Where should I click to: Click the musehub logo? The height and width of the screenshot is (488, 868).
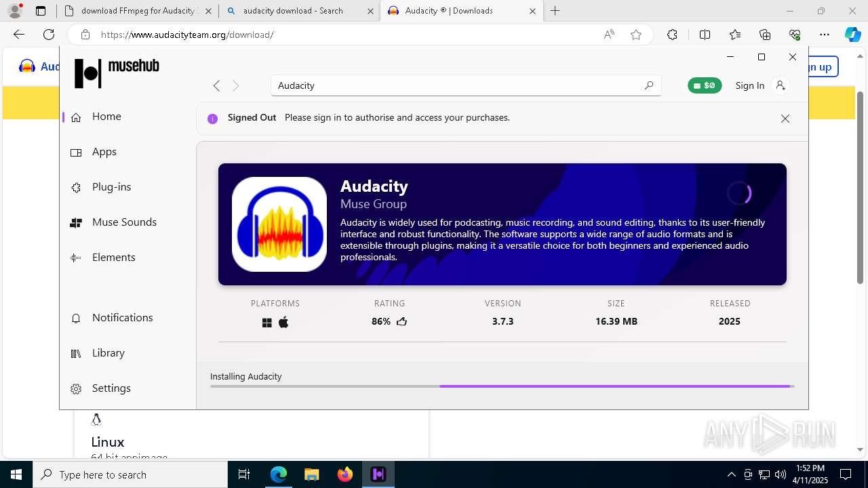[x=117, y=73]
